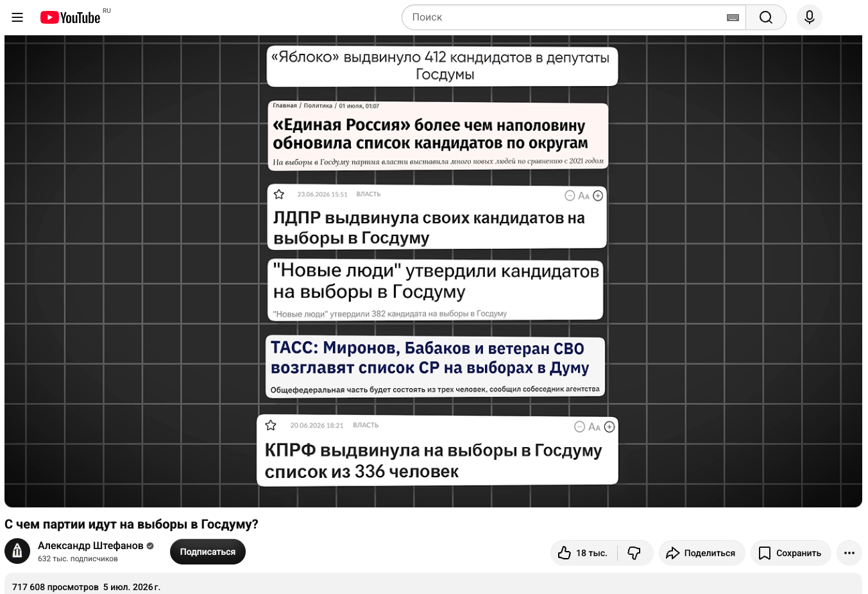Focus the Поиск search field
The height and width of the screenshot is (594, 868).
tap(565, 17)
